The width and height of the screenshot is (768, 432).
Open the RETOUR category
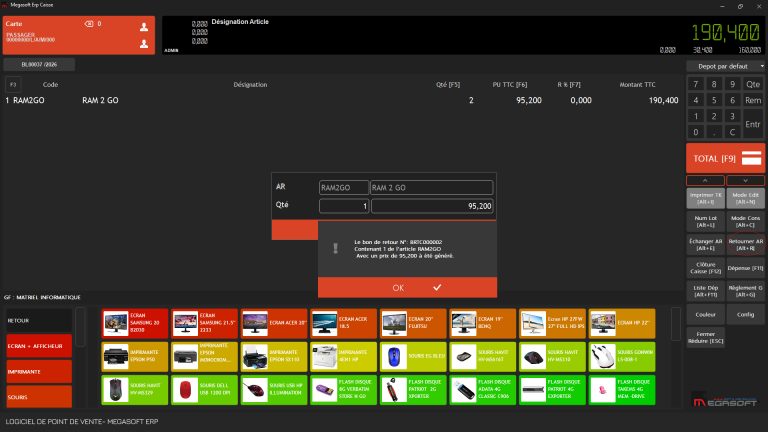tap(39, 320)
